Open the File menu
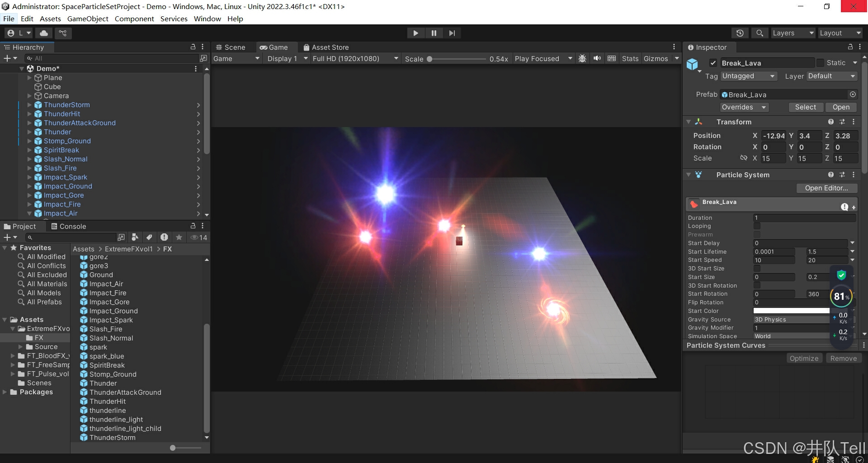The width and height of the screenshot is (868, 463). [9, 19]
